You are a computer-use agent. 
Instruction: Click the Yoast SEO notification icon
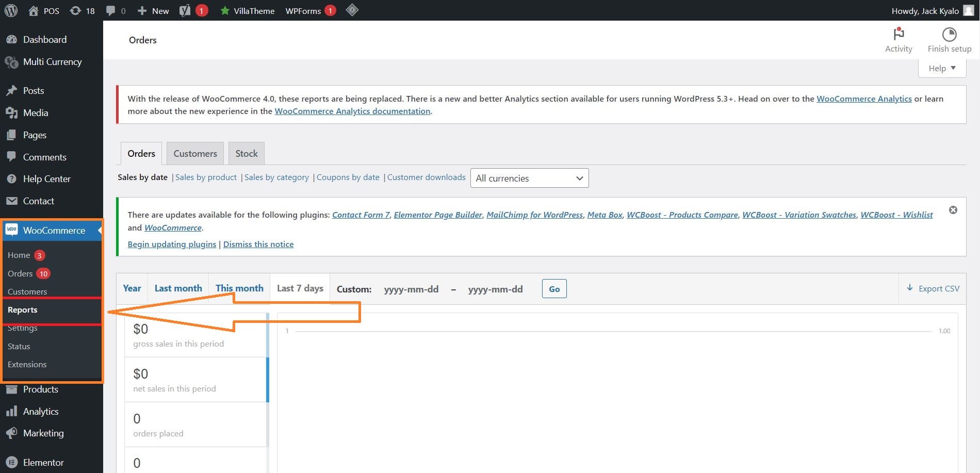(185, 10)
